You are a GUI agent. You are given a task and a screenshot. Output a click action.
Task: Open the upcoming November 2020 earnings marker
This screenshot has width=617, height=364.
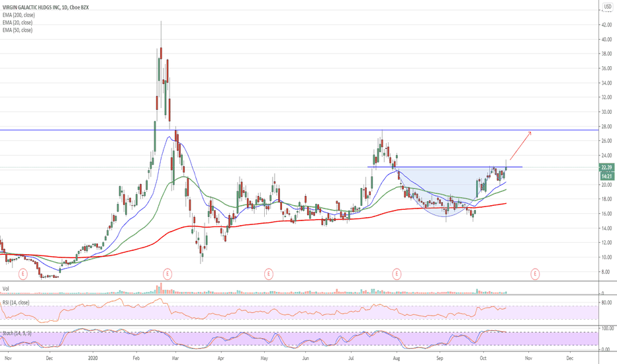[535, 273]
